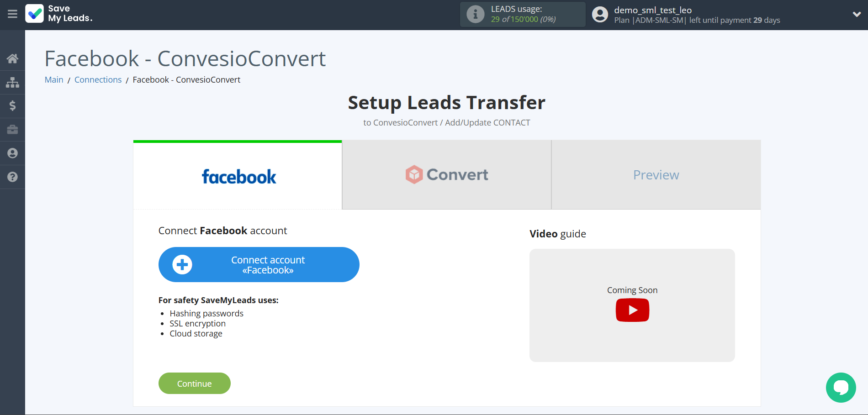
Task: Open the hamburger menu icon
Action: (12, 14)
